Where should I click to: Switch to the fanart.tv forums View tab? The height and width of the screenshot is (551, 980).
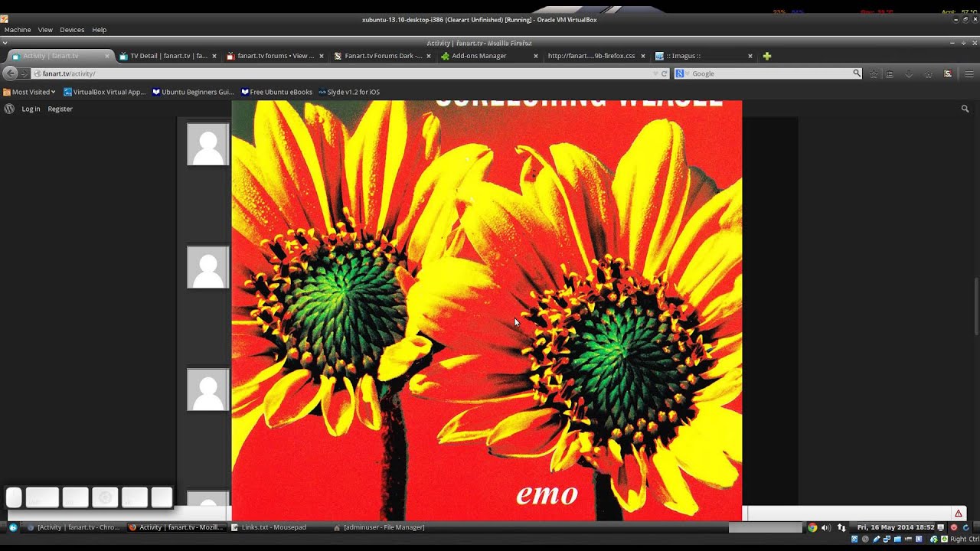pos(276,56)
